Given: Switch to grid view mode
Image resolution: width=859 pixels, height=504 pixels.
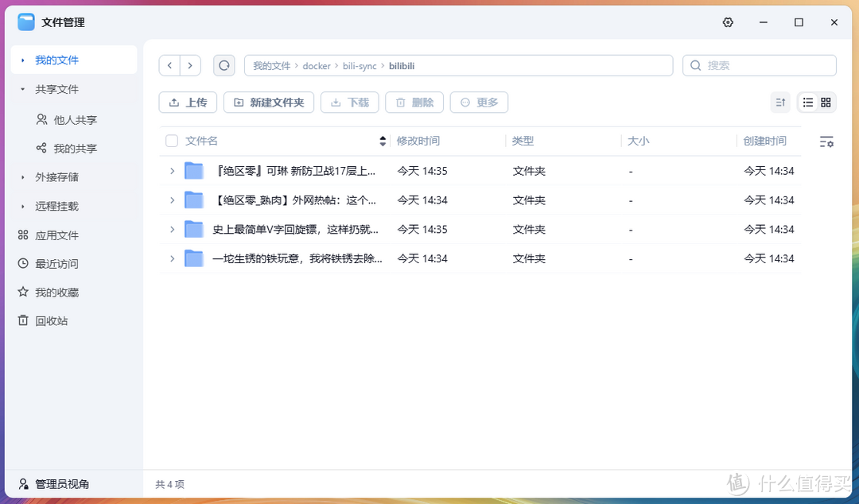Looking at the screenshot, I should click(826, 102).
